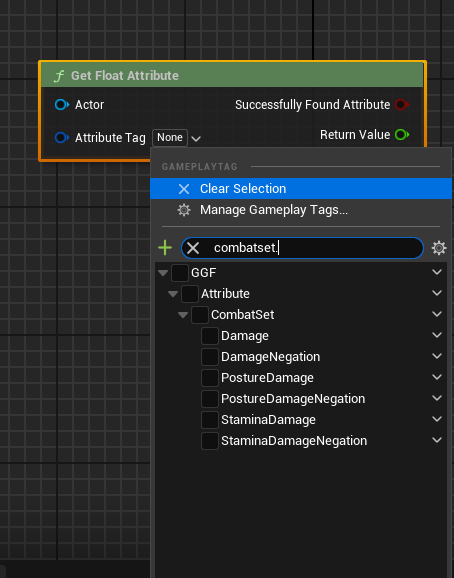
Task: Select the Get Float Attribute node title
Action: click(x=125, y=76)
